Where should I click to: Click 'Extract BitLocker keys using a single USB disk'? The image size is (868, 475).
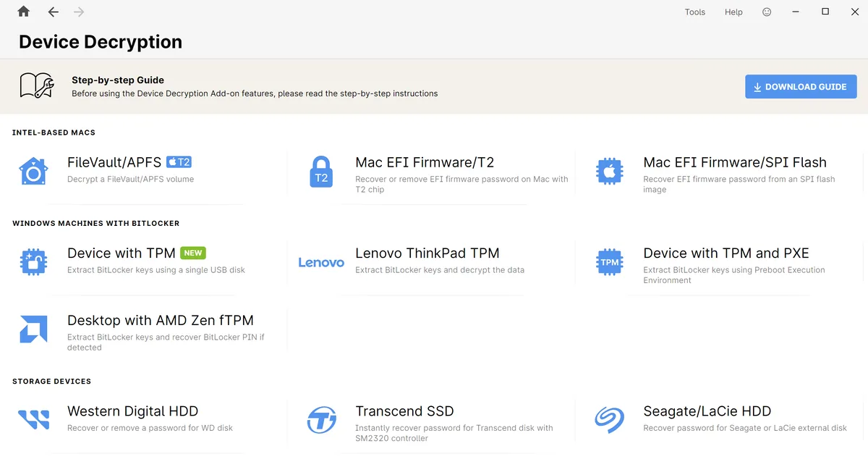pyautogui.click(x=156, y=270)
